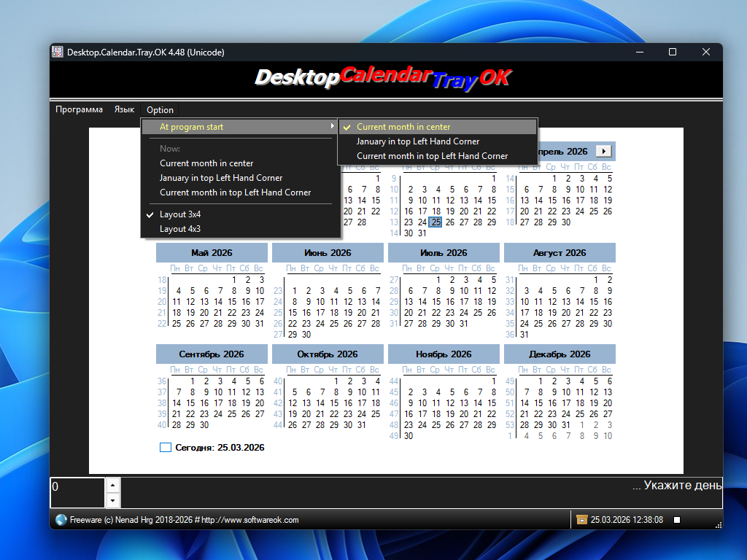
Task: Click Current month in center under Now
Action: (241, 163)
